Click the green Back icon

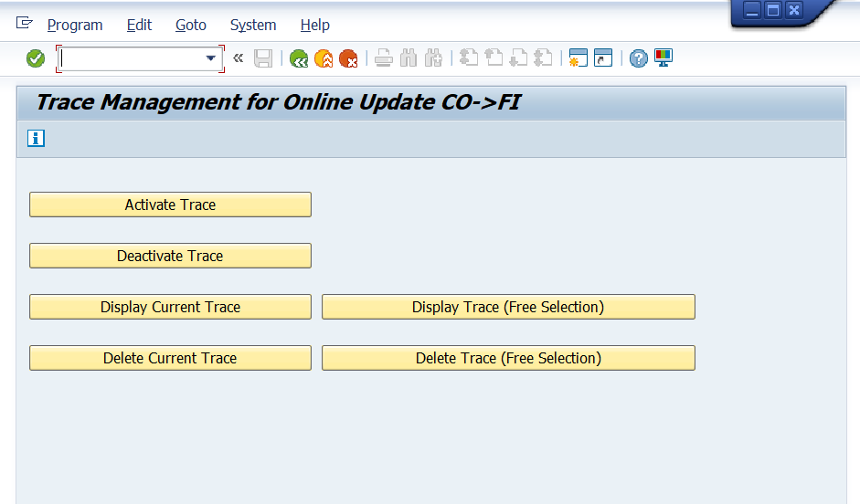click(x=299, y=58)
